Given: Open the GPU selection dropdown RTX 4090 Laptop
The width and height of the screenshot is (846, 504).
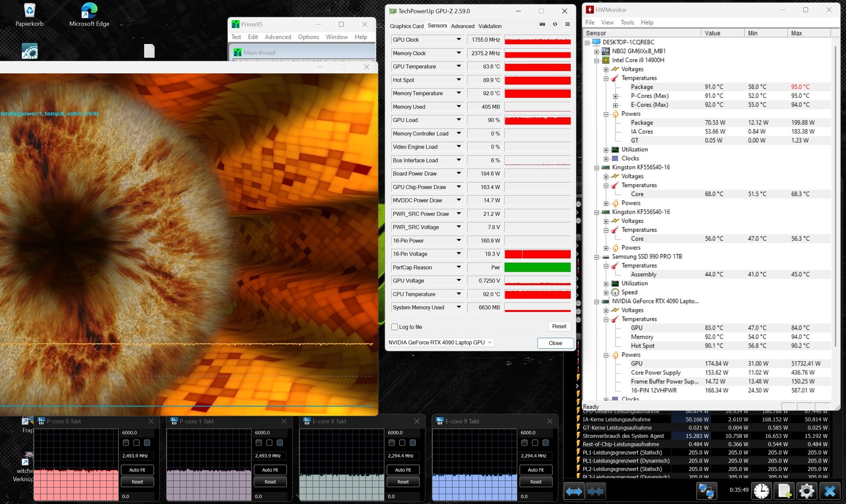Looking at the screenshot, I should click(x=440, y=342).
